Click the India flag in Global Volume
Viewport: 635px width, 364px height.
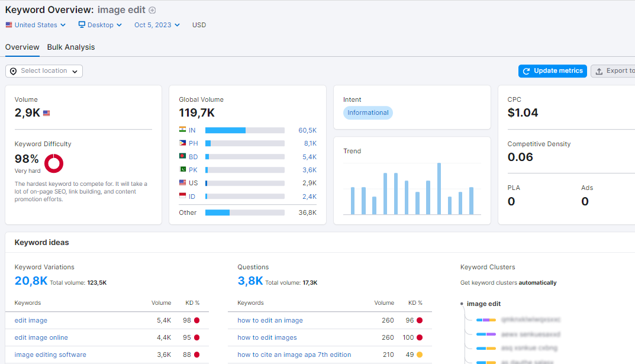point(183,130)
